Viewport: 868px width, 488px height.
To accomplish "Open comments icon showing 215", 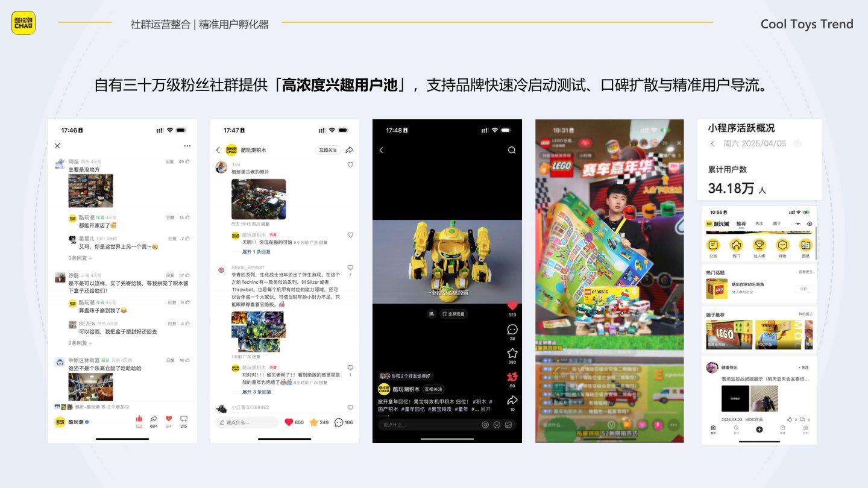I will [x=184, y=419].
